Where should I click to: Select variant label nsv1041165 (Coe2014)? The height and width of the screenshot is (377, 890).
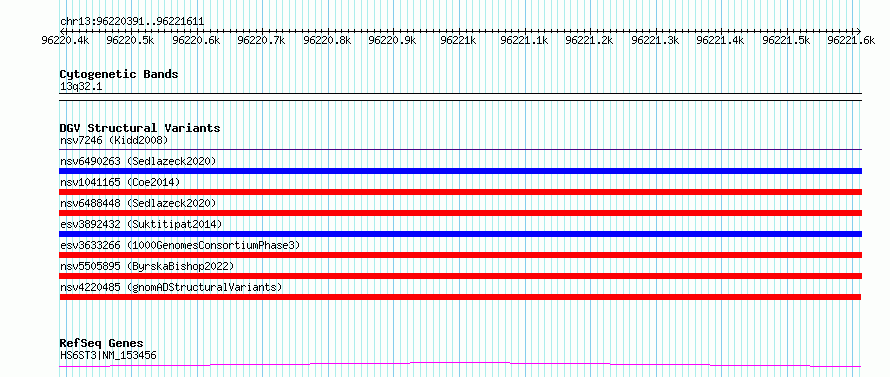point(120,182)
